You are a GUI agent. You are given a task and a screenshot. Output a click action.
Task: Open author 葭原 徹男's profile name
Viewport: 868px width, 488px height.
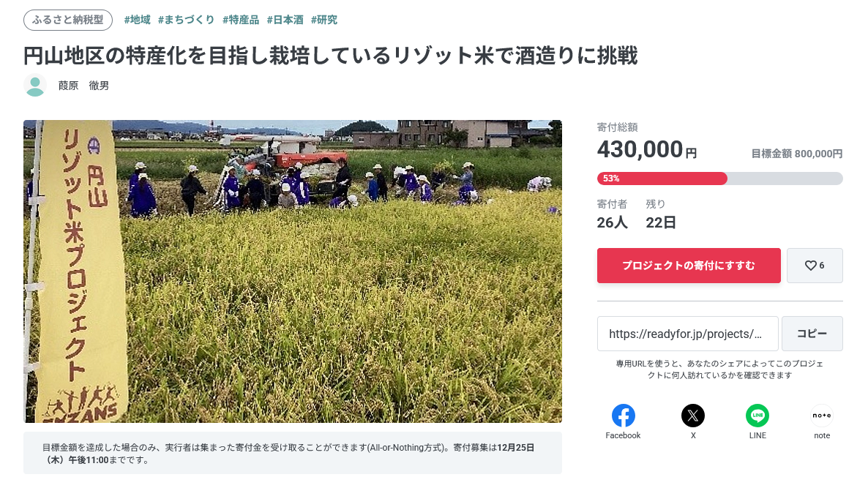83,86
